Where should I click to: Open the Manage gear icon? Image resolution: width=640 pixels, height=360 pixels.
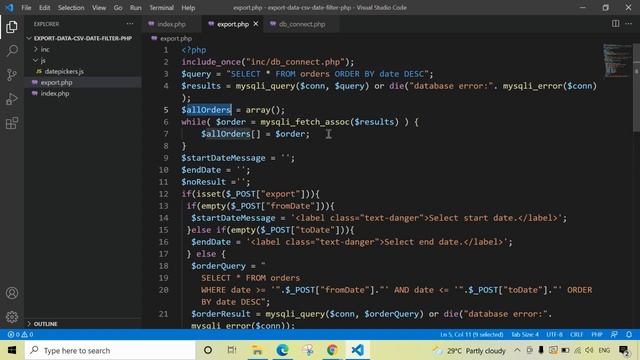click(x=12, y=317)
